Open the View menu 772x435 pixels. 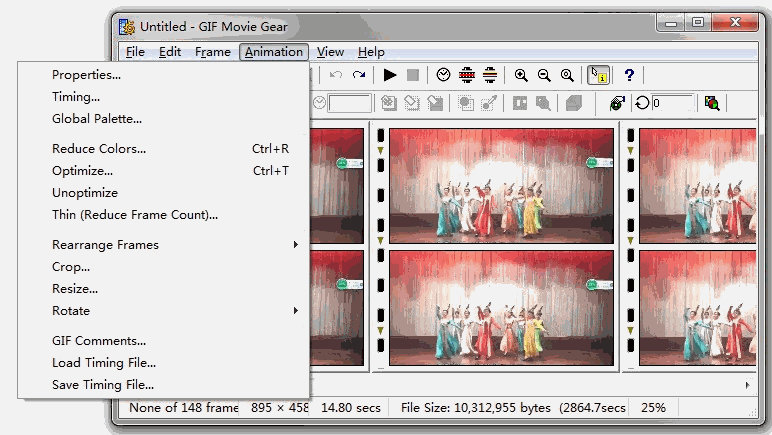pos(330,52)
